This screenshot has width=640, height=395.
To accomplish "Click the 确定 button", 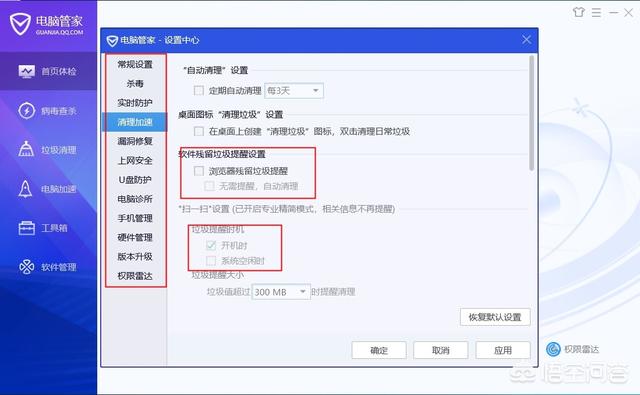I will tap(379, 350).
